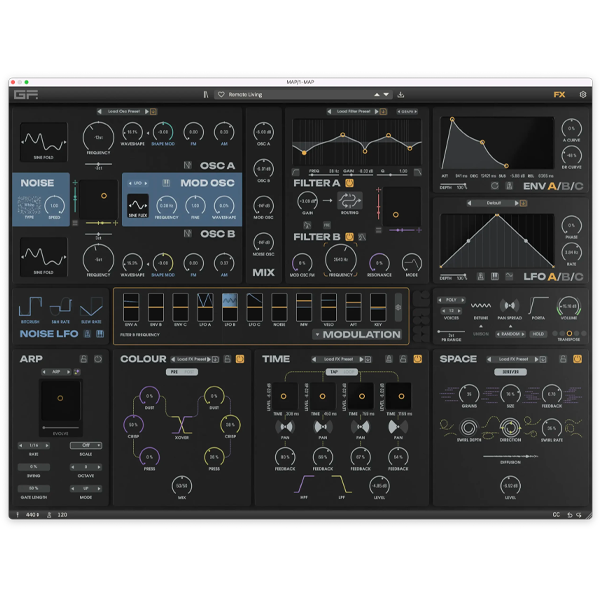Favorite the Remote Living preset with heart icon
Viewport: 600px width, 600px height.
220,95
